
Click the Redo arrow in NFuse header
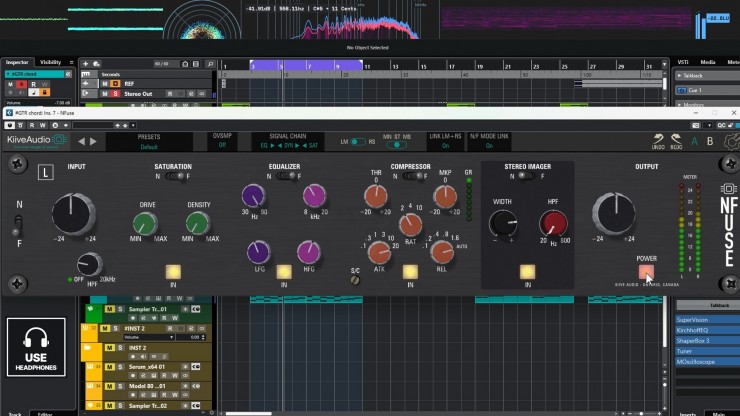676,138
